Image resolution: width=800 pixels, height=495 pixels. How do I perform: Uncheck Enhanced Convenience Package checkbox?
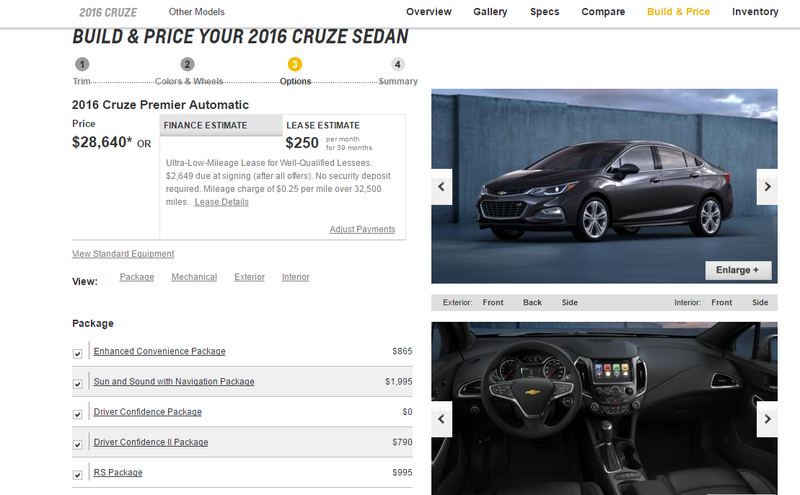78,354
